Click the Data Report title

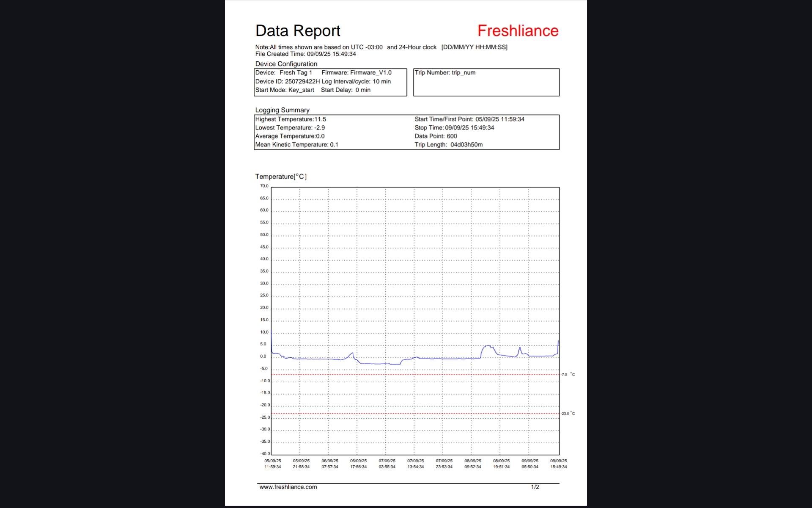point(297,31)
